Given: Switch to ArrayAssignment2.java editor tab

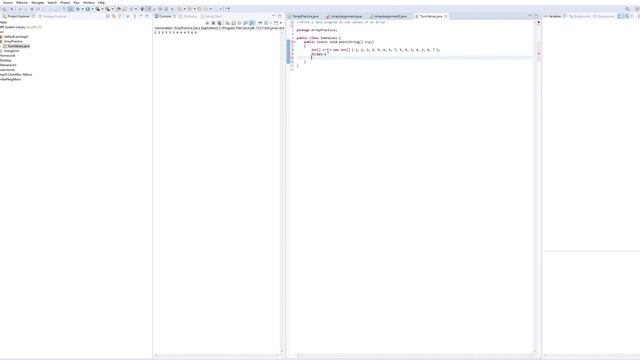Looking at the screenshot, I should (x=391, y=16).
